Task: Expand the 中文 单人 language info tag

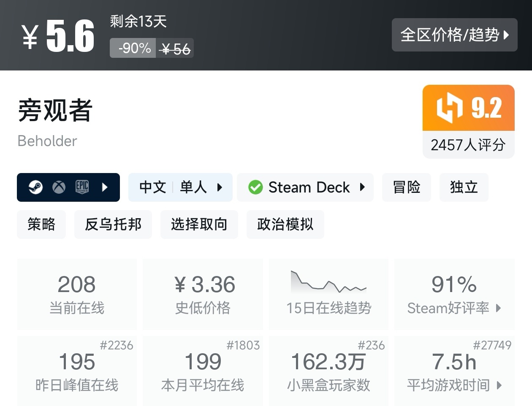Action: coord(180,187)
